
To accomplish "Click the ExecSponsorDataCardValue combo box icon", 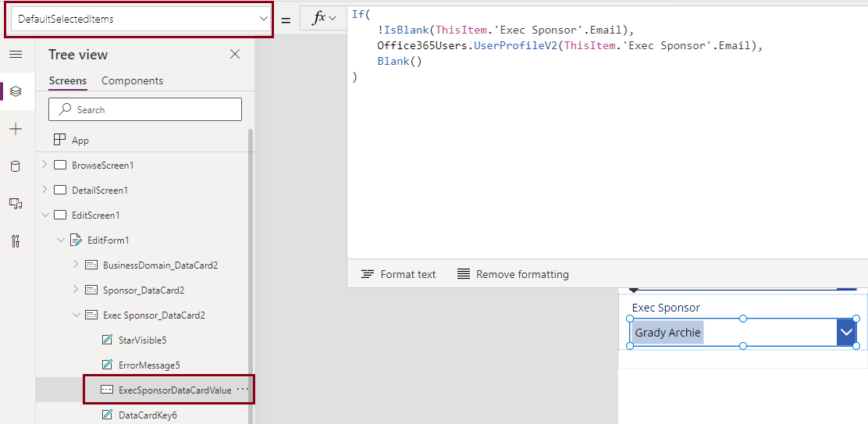I will point(107,390).
